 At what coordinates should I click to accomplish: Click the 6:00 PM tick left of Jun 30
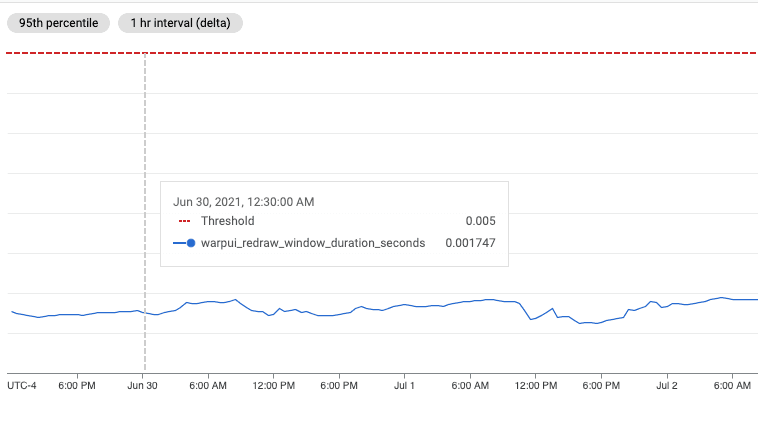click(x=78, y=384)
